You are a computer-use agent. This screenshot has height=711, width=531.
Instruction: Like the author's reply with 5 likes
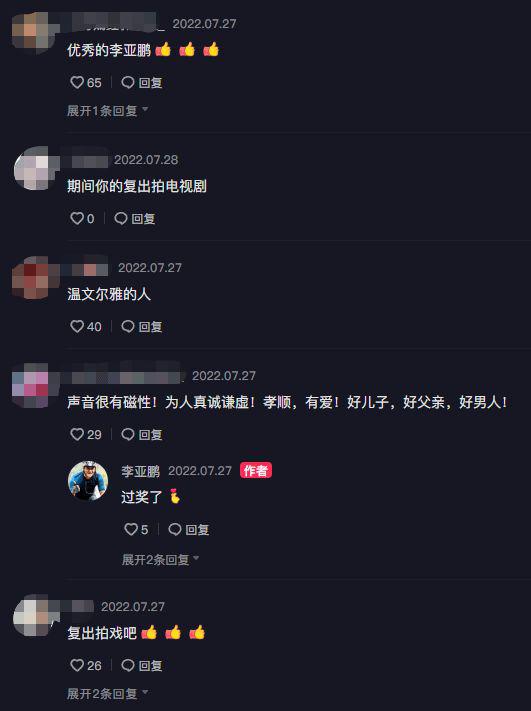(131, 529)
